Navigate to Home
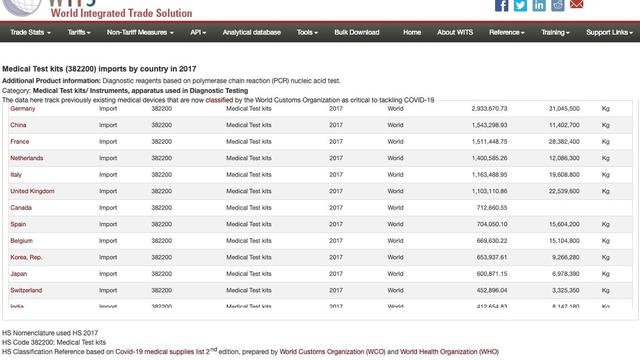 [412, 32]
